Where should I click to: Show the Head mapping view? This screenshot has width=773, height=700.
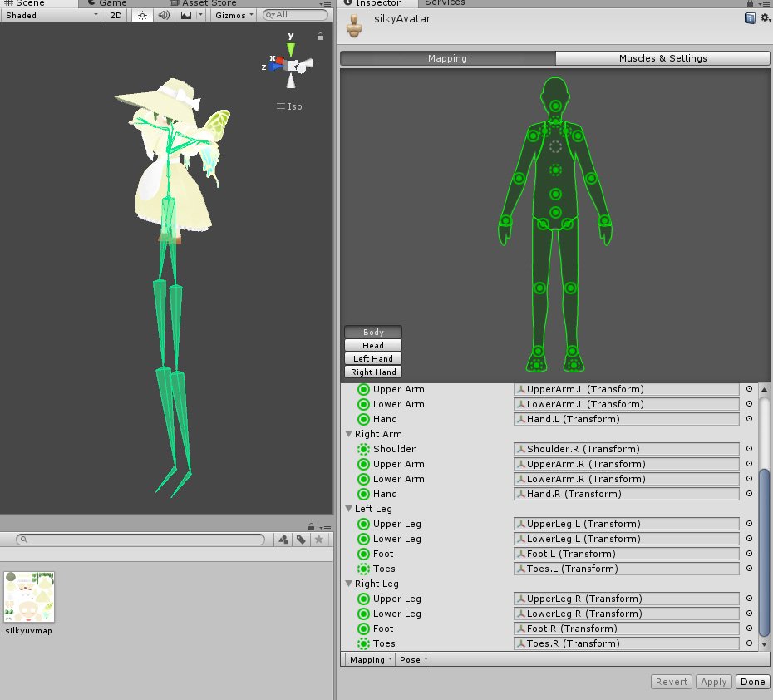tap(373, 345)
